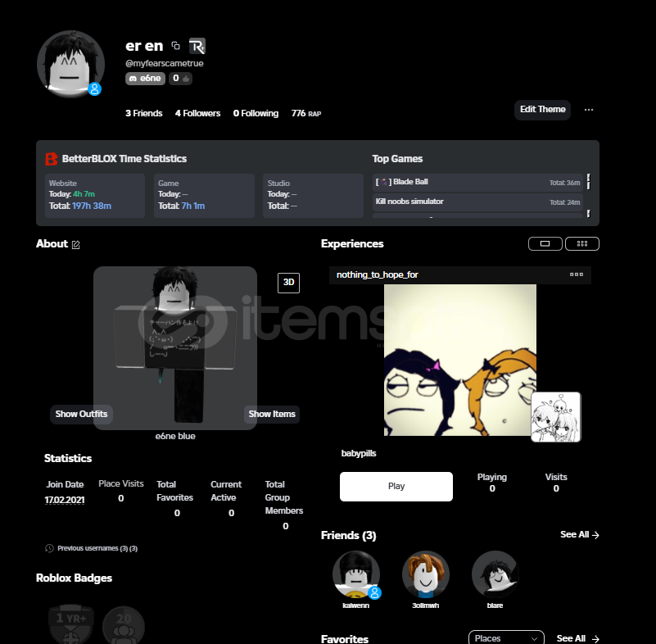Click Show Outfits button
Viewport: 656px width, 644px height.
point(81,415)
